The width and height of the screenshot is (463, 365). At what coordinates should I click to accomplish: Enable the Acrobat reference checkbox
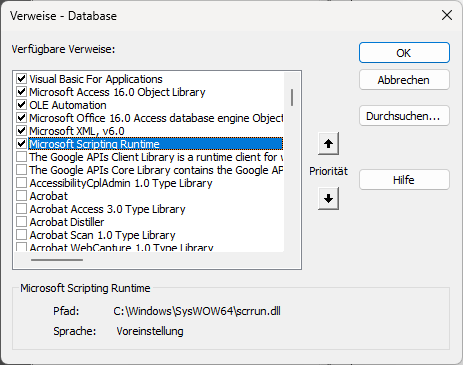pos(22,196)
